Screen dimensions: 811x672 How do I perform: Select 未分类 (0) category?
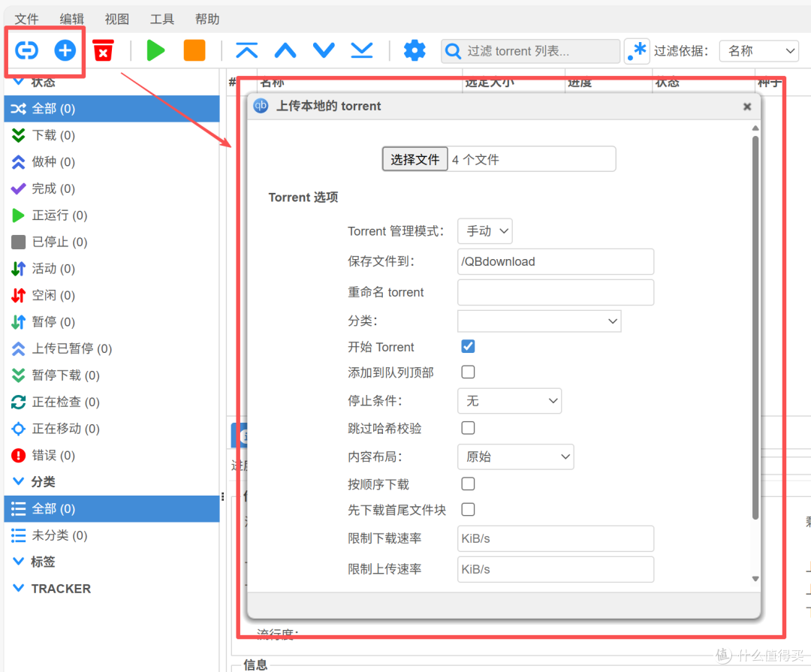112,535
